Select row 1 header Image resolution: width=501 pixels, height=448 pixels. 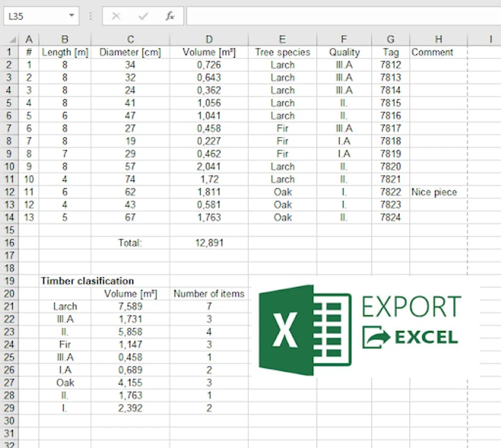tap(9, 52)
